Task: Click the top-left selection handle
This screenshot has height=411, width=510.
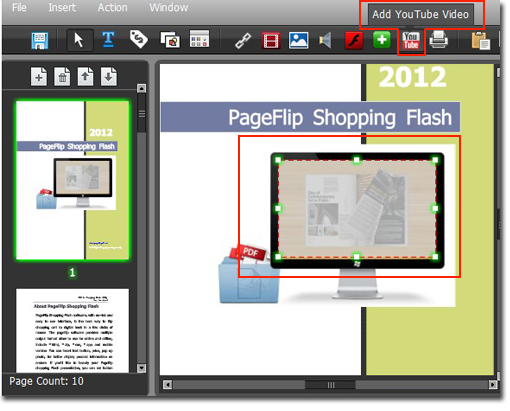Action: (x=278, y=160)
